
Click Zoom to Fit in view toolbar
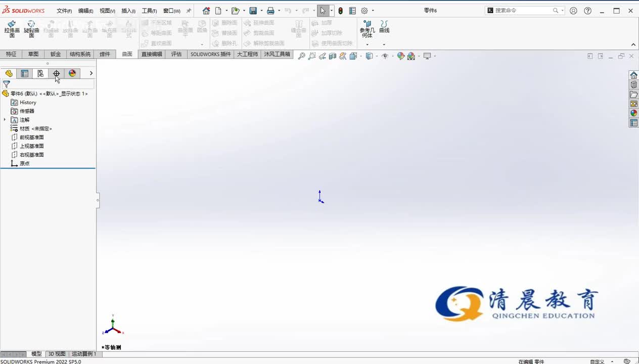pyautogui.click(x=301, y=56)
